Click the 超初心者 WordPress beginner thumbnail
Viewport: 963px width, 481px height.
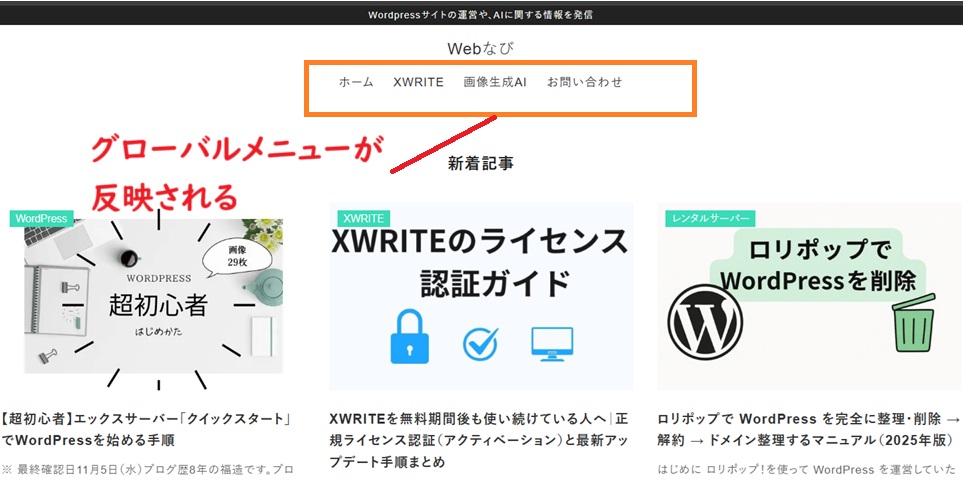pos(153,296)
